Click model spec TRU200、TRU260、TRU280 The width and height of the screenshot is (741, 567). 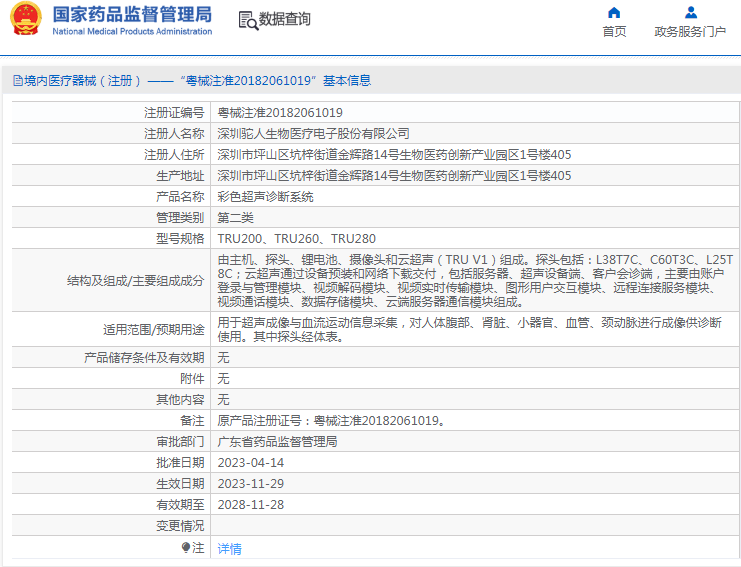296,239
